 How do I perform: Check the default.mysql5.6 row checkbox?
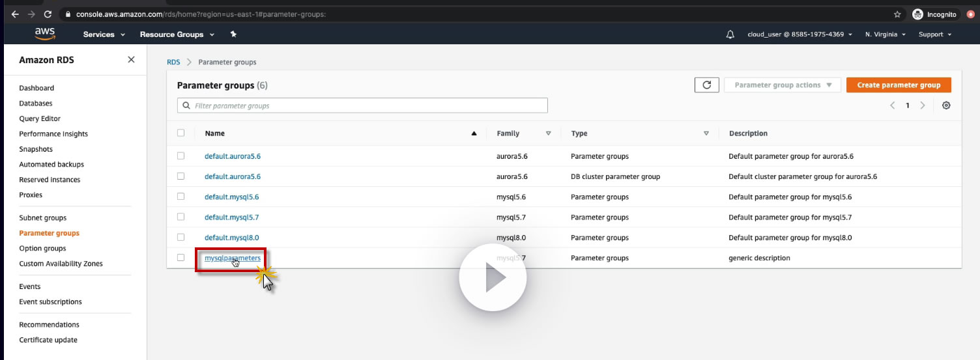(x=181, y=196)
